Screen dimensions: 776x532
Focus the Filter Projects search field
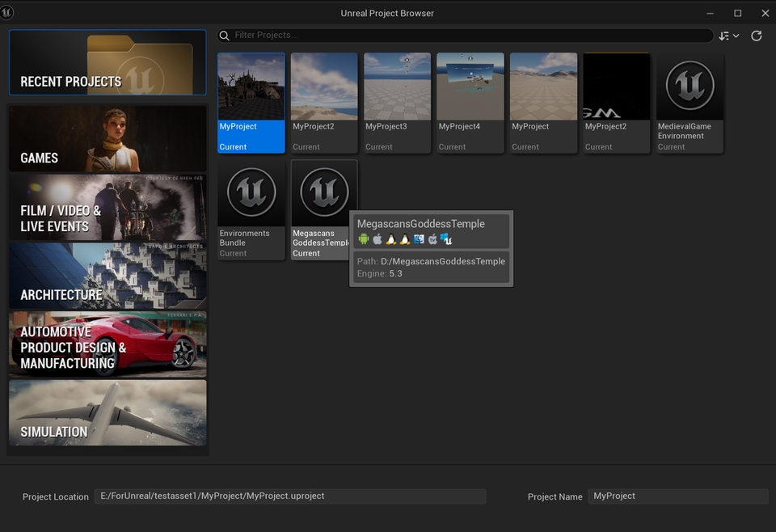pyautogui.click(x=466, y=35)
